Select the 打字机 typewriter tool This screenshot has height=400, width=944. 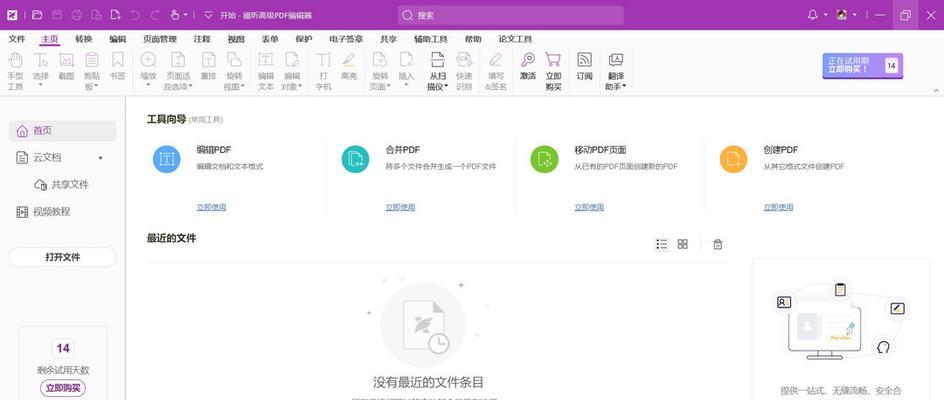click(x=323, y=71)
